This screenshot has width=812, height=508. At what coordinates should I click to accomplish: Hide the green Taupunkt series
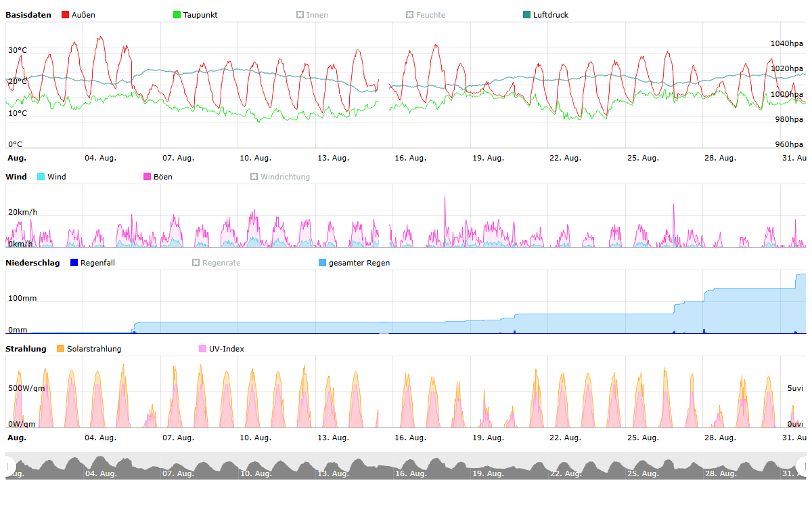(195, 15)
